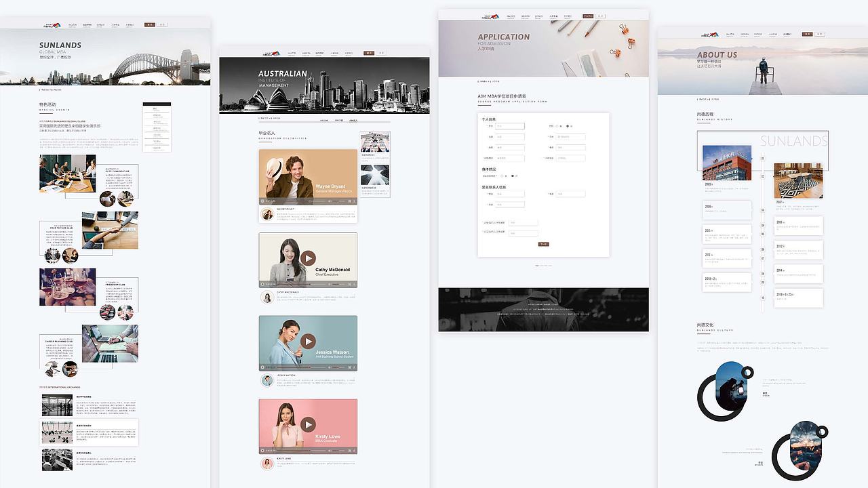Click the header logo on the Application page

(x=490, y=16)
